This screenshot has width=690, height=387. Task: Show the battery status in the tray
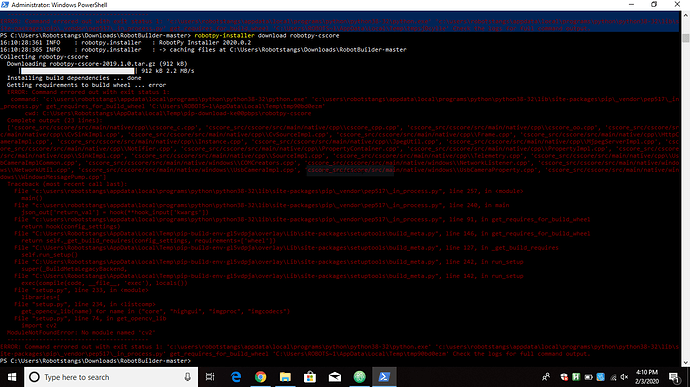coord(588,377)
